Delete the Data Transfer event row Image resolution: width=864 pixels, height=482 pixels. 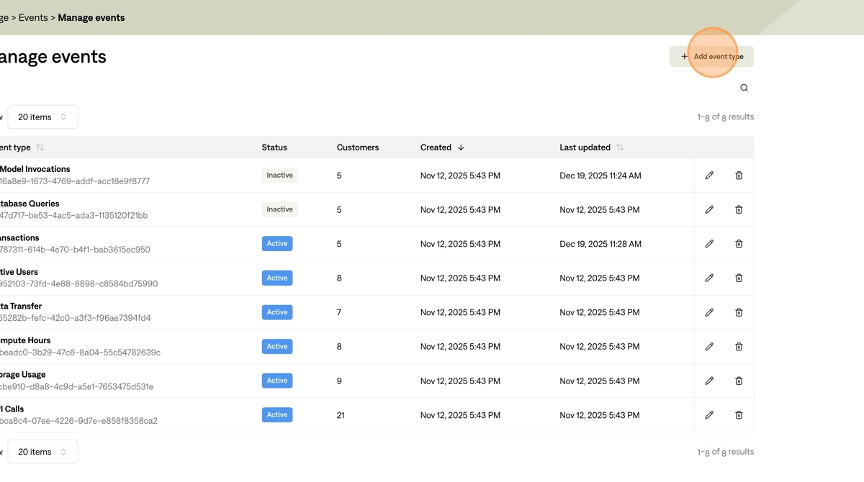pos(739,312)
